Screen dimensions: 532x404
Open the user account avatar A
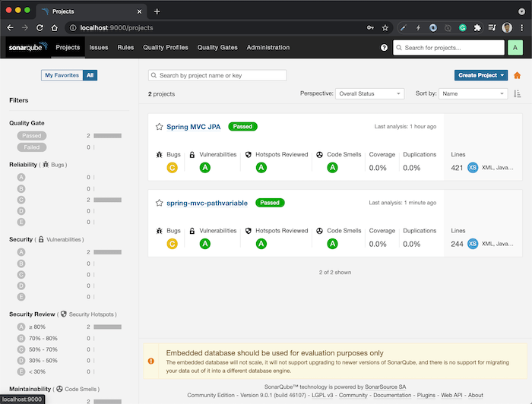point(515,47)
